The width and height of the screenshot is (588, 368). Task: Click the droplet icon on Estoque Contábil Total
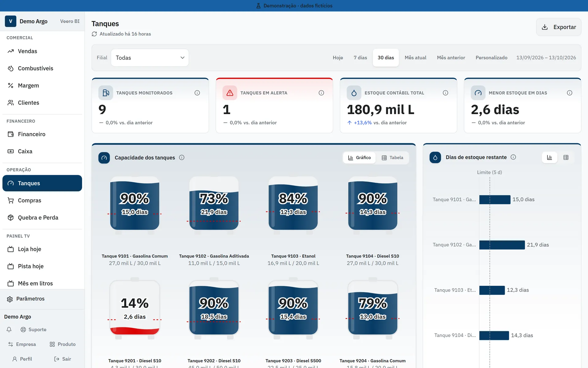tap(354, 93)
